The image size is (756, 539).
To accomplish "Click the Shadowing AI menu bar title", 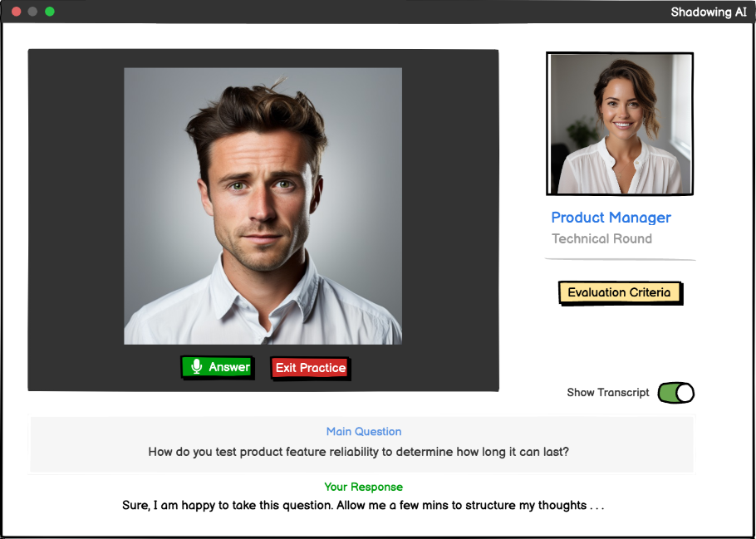I will [710, 12].
